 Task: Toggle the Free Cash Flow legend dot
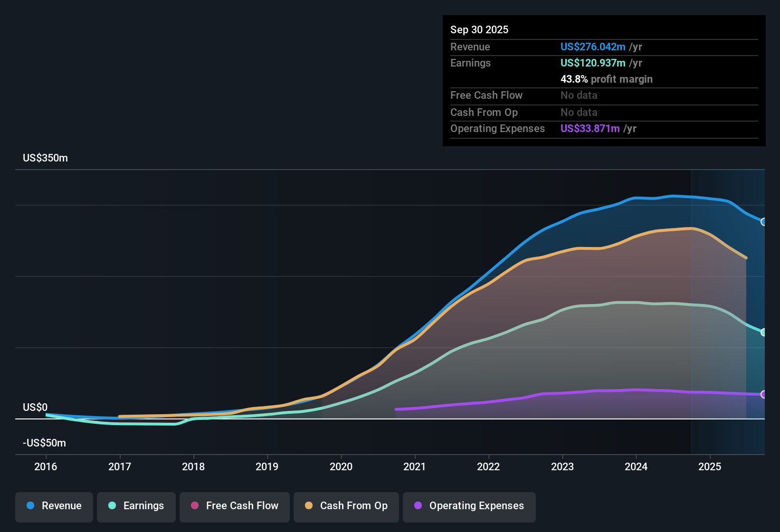tap(194, 506)
